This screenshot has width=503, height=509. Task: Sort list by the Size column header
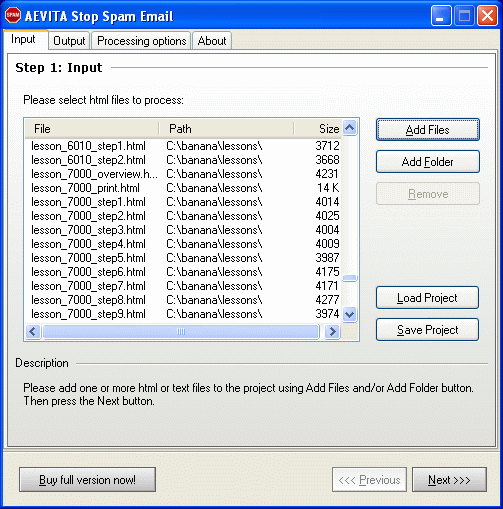[x=317, y=129]
